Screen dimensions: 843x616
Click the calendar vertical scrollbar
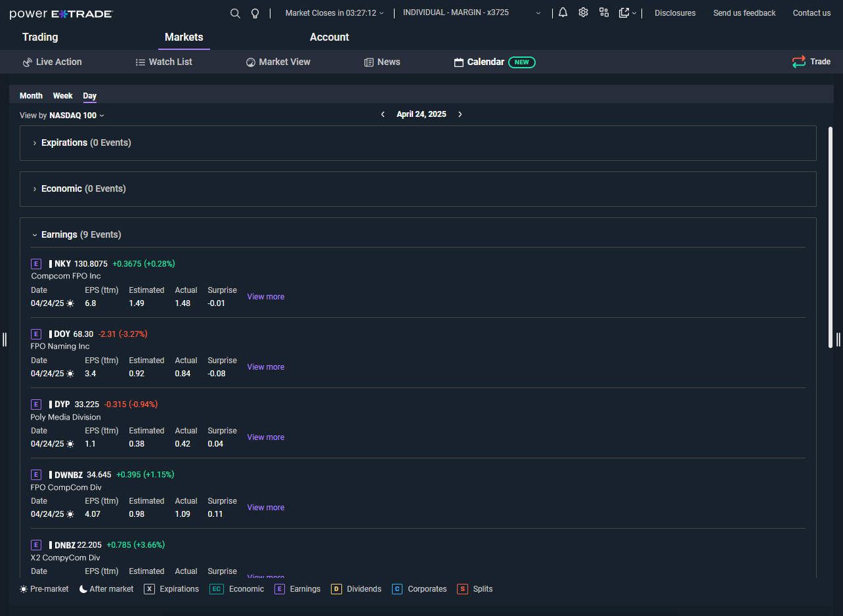click(831, 236)
